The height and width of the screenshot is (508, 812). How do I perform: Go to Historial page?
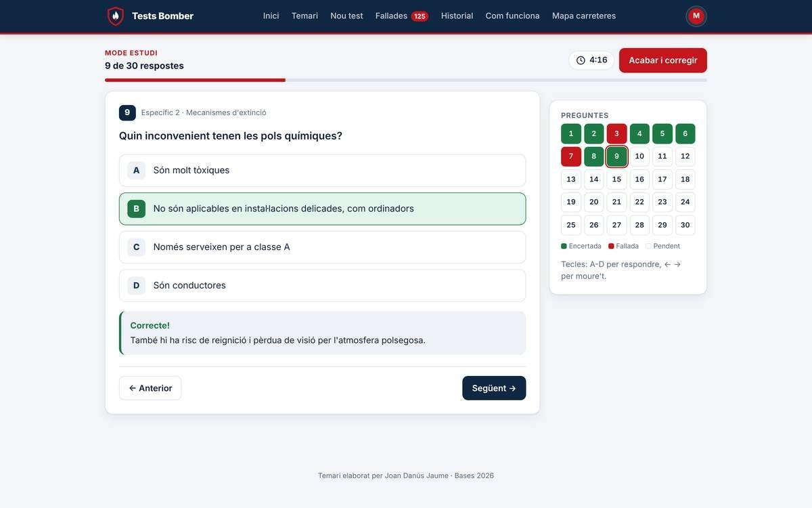[457, 16]
